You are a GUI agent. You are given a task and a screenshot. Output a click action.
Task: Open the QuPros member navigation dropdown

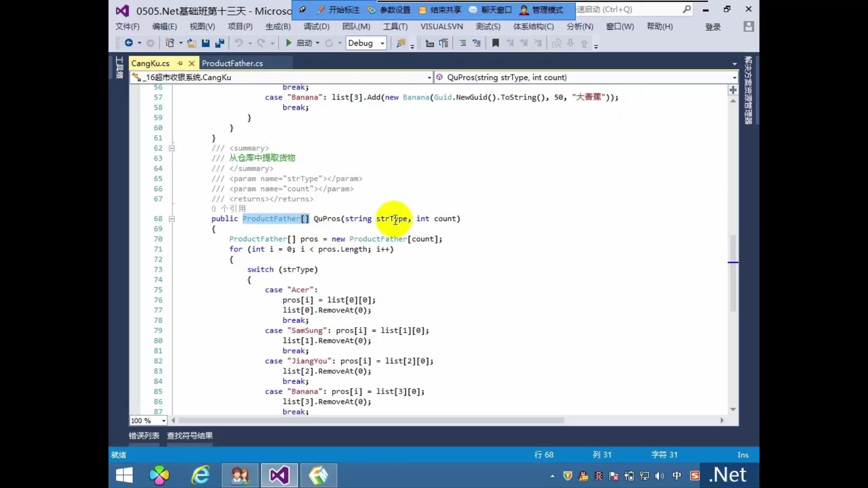[x=734, y=78]
